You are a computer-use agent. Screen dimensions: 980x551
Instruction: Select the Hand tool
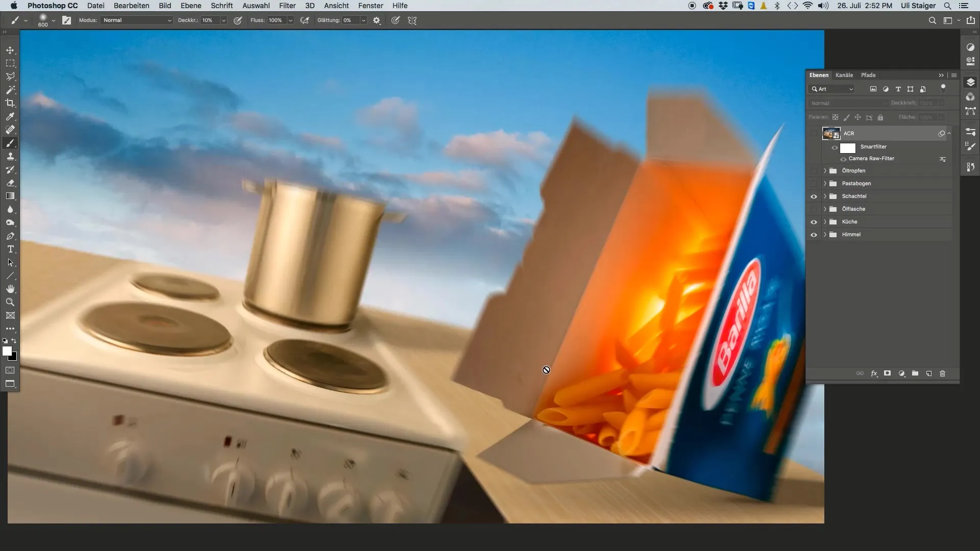coord(10,289)
